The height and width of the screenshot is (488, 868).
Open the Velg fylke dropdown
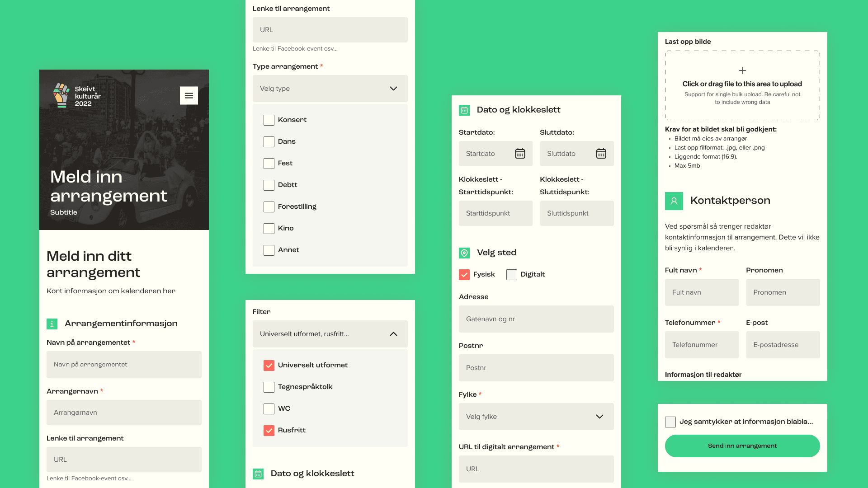click(536, 417)
